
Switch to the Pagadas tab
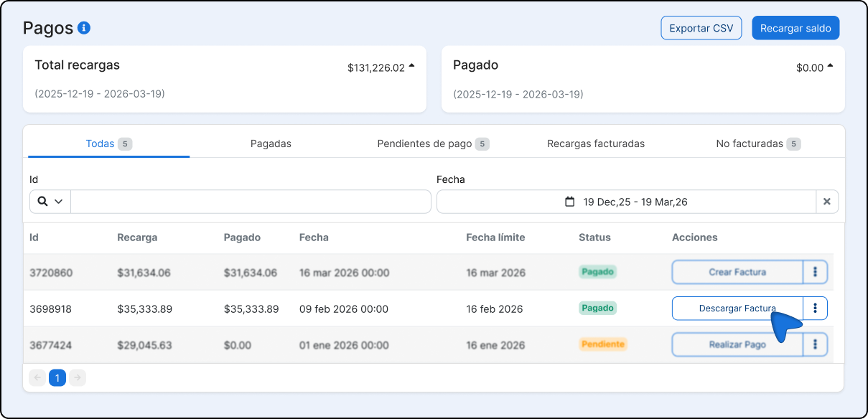coord(271,143)
